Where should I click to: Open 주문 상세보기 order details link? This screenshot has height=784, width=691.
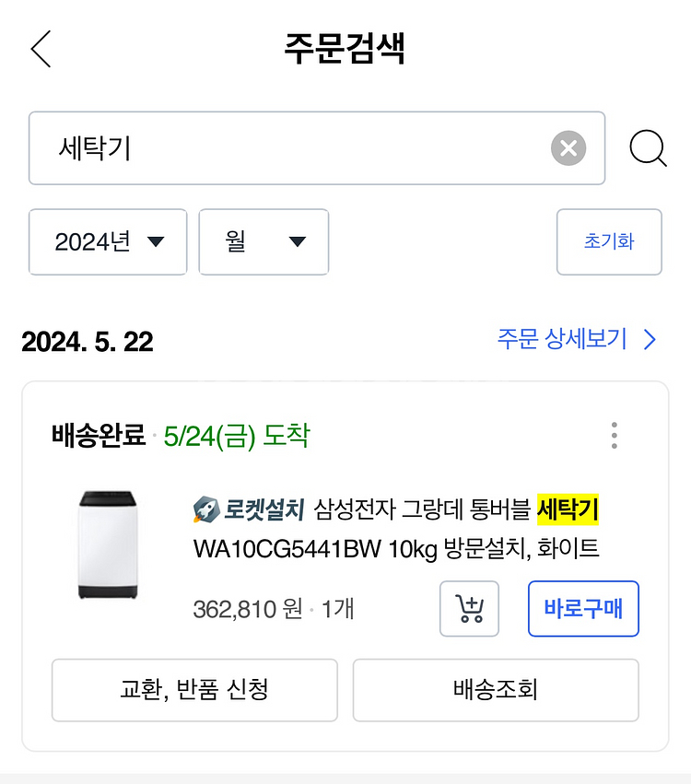(562, 339)
